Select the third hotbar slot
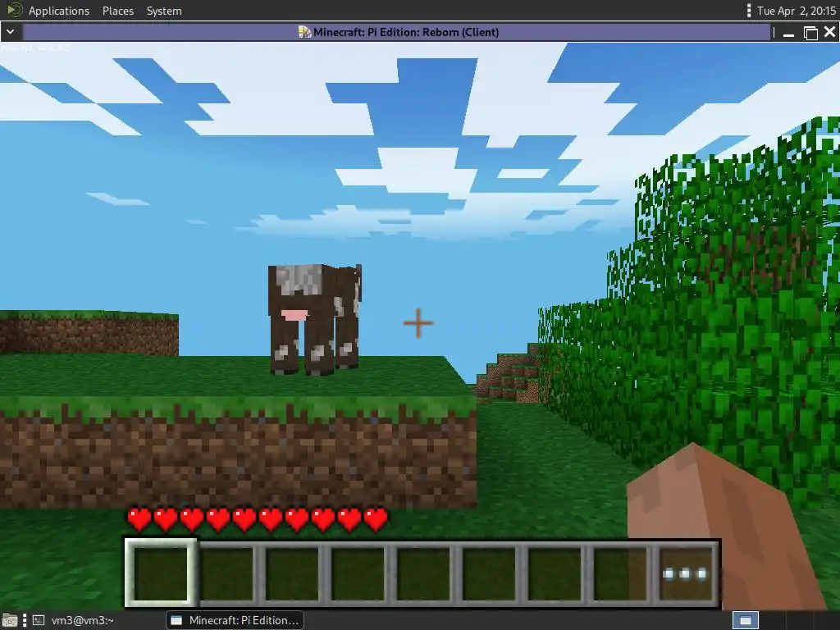The width and height of the screenshot is (840, 630). pos(292,573)
